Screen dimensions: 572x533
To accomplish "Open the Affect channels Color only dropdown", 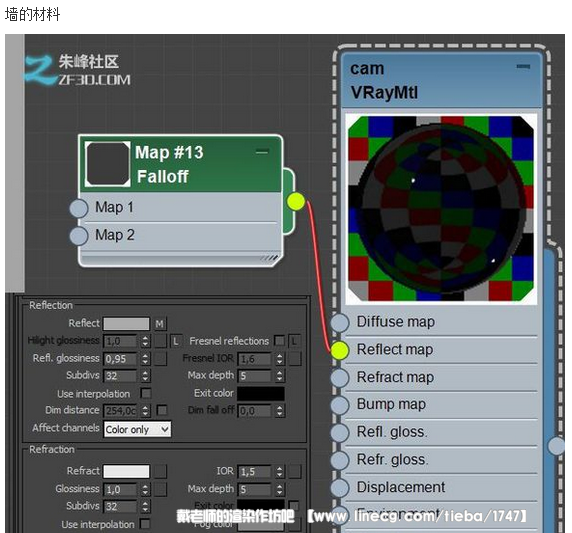I will [137, 429].
